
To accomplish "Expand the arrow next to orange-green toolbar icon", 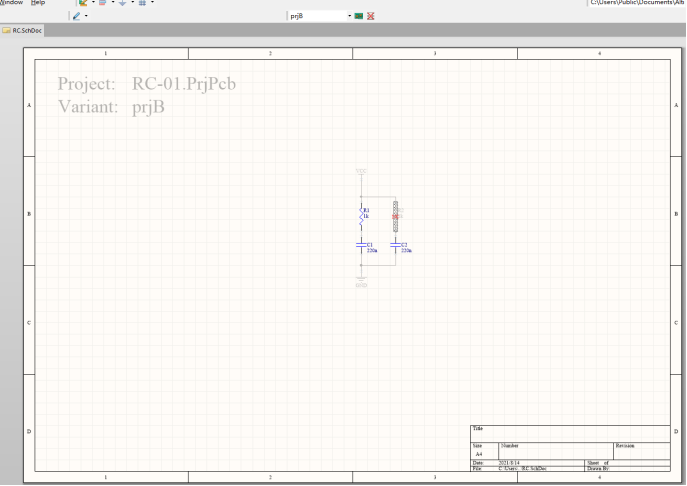I will pos(93,2).
